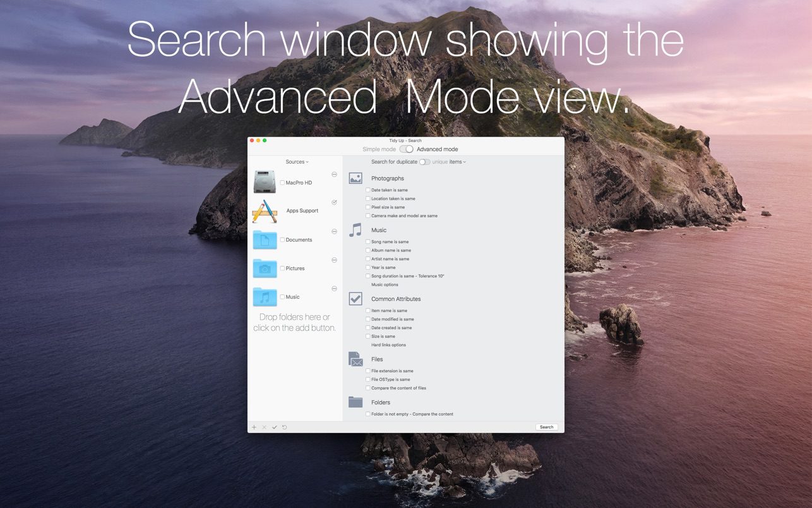The image size is (812, 508).
Task: Open the ellipsis options for MacPro HD
Action: tap(334, 174)
